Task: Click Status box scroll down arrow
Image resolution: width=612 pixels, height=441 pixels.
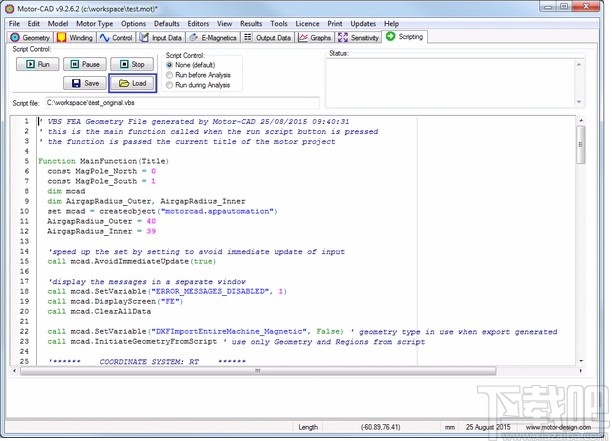Action: point(579,102)
